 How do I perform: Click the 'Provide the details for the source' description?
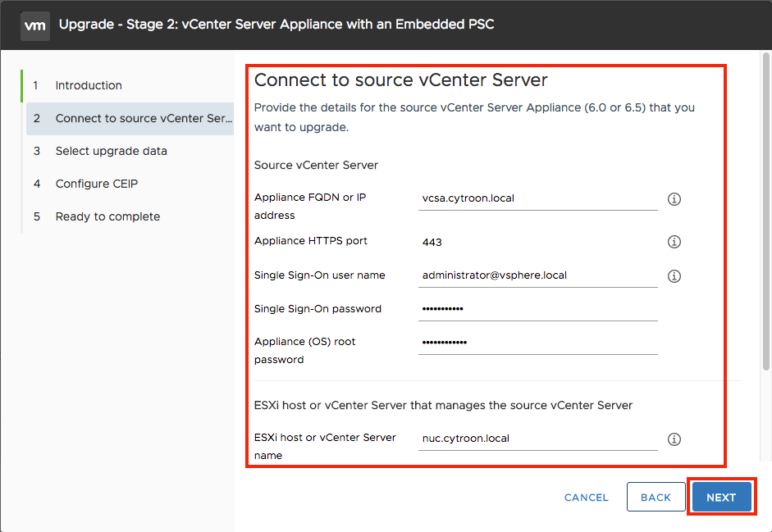click(474, 117)
